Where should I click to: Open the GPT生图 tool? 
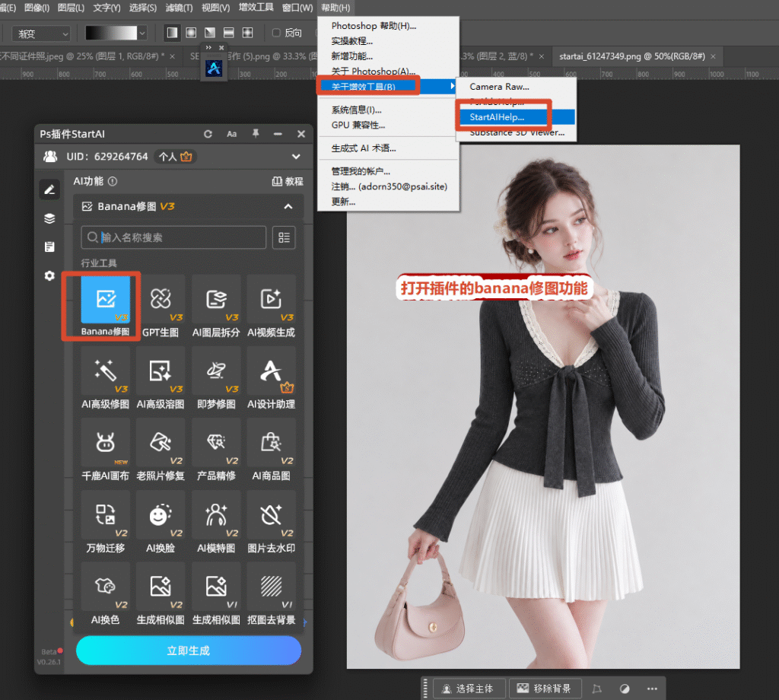point(161,300)
